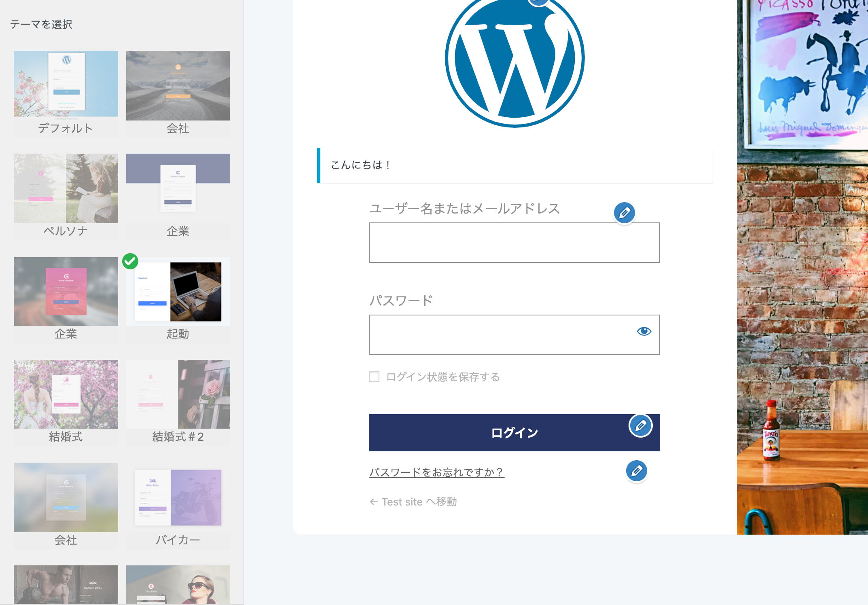Screen dimensions: 868x605
Task: Toggle password visibility with the eye icon
Action: click(644, 331)
